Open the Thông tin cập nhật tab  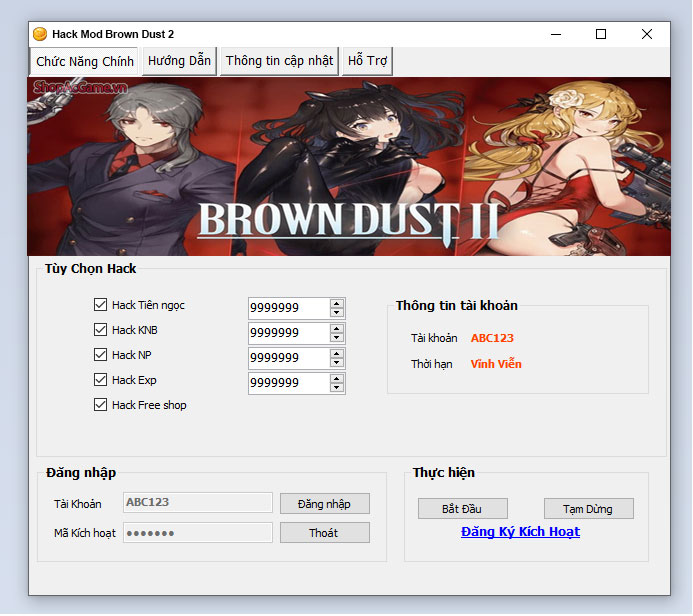point(279,61)
